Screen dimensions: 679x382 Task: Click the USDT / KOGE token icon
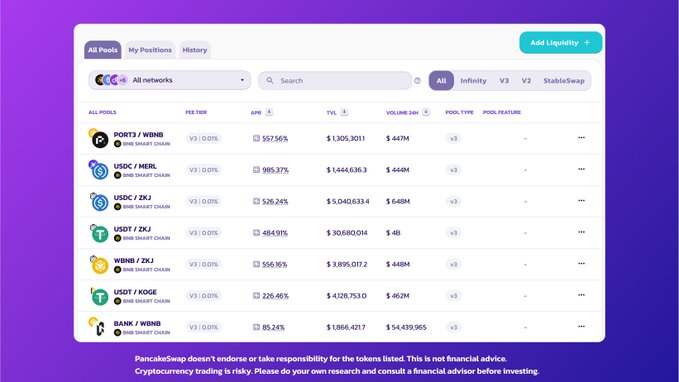click(x=99, y=296)
